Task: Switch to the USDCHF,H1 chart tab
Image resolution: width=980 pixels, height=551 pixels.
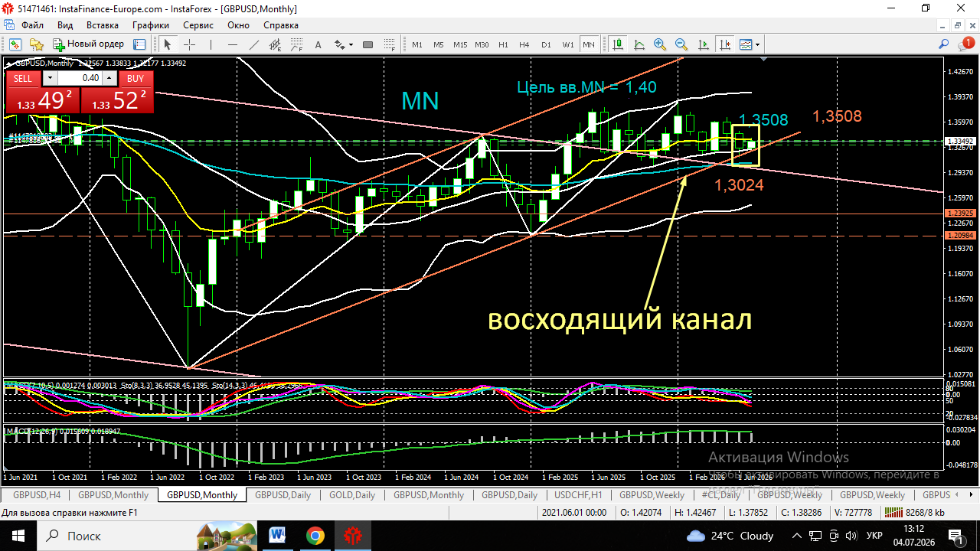Action: coord(578,495)
